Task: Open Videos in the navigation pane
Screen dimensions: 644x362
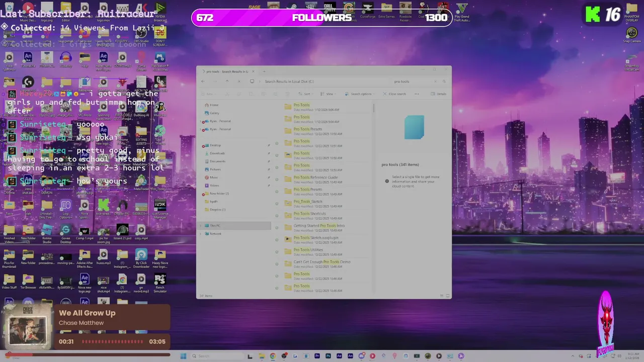Action: pyautogui.click(x=212, y=186)
